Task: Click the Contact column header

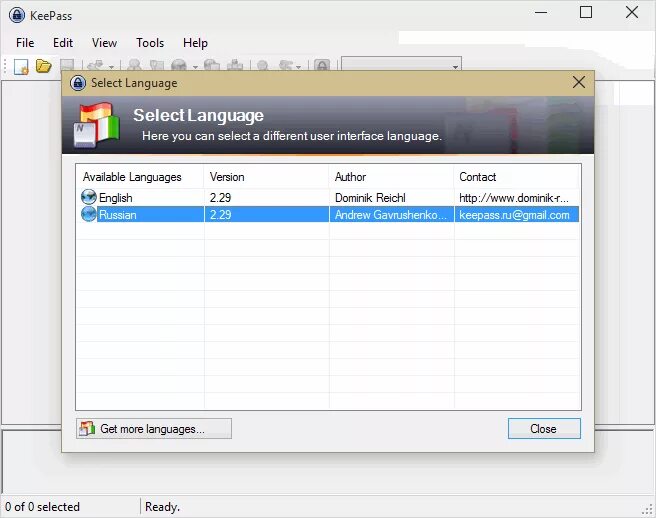Action: pos(516,177)
